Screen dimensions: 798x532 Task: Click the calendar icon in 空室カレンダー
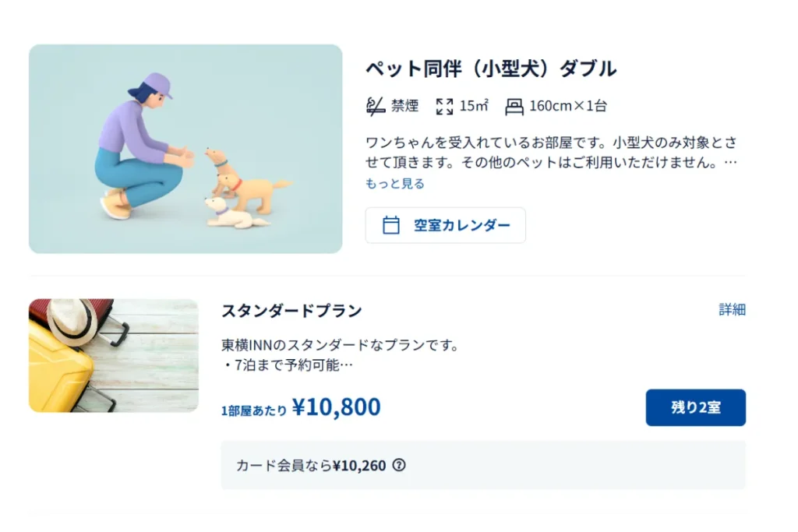[391, 225]
